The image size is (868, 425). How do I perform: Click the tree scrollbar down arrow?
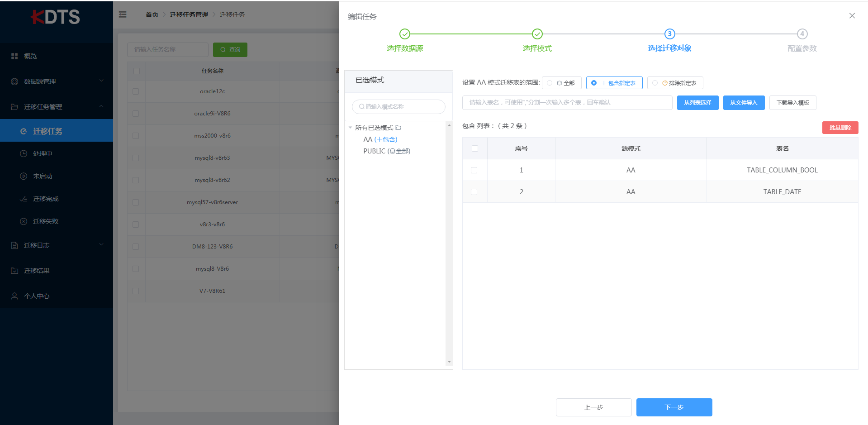coord(449,362)
